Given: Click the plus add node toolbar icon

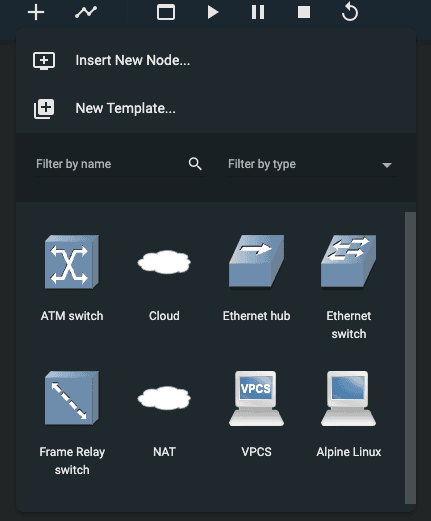Looking at the screenshot, I should pos(36,12).
